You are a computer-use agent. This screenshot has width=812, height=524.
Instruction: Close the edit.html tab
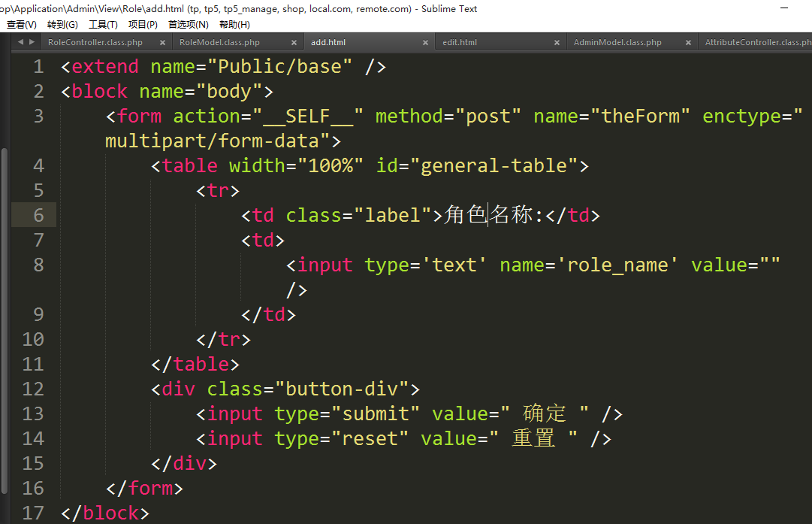tap(557, 43)
